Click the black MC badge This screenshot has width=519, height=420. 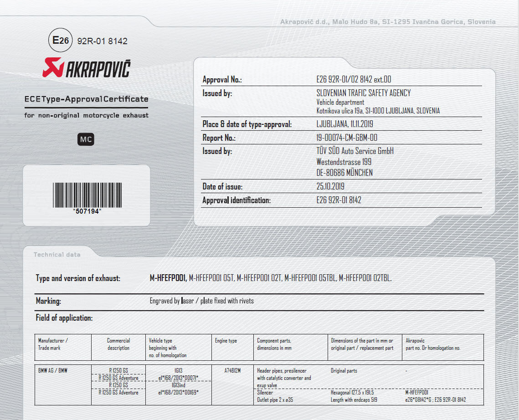point(86,140)
